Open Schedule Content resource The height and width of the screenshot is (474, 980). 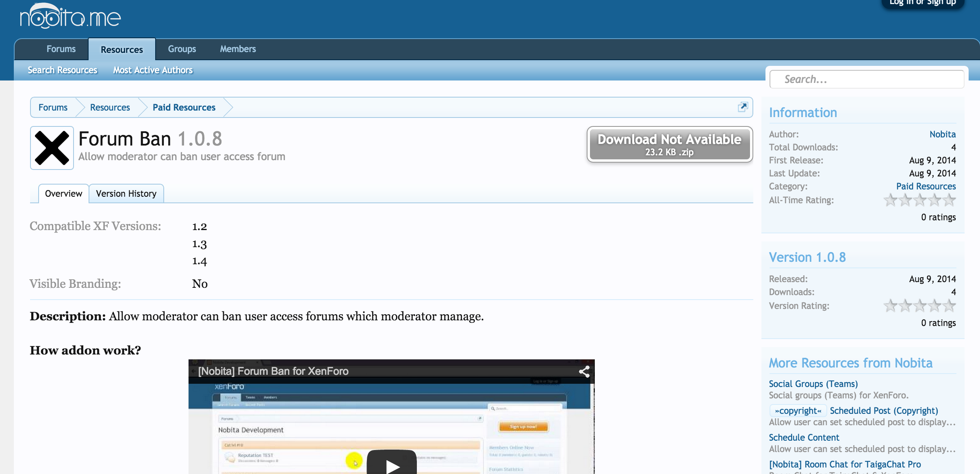coord(804,437)
